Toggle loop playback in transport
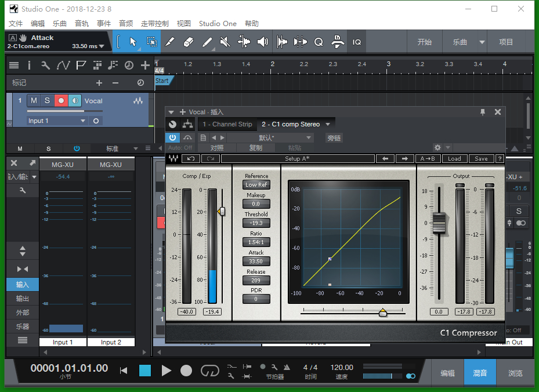Screen dimensions: 539x392 [209, 371]
